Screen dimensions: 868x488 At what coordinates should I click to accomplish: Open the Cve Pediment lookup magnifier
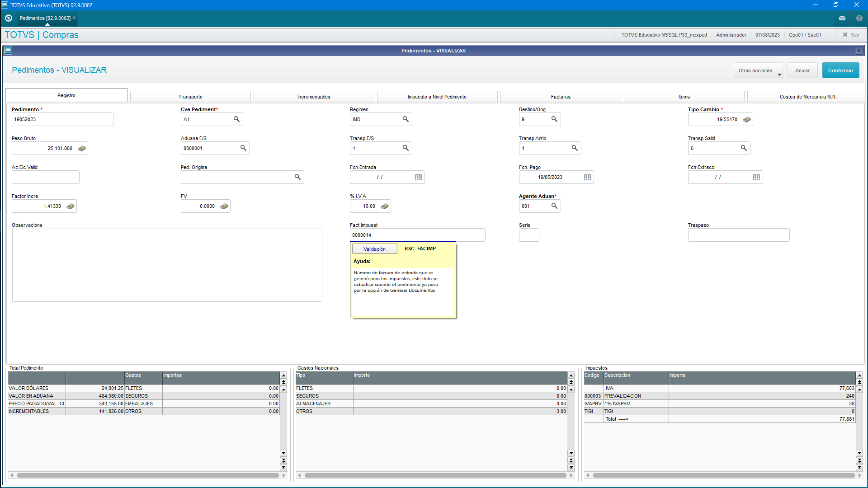236,119
